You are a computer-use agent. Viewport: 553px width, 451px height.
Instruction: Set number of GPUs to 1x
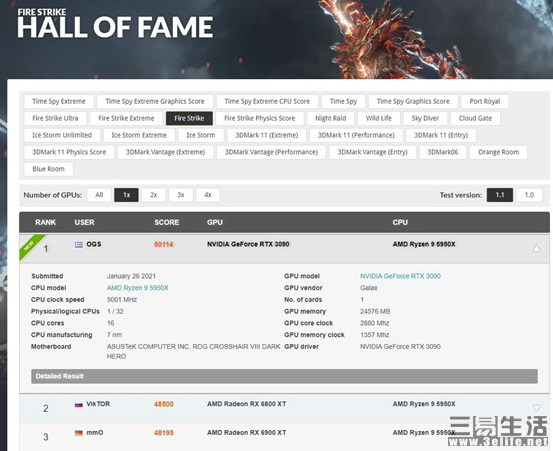[x=126, y=195]
